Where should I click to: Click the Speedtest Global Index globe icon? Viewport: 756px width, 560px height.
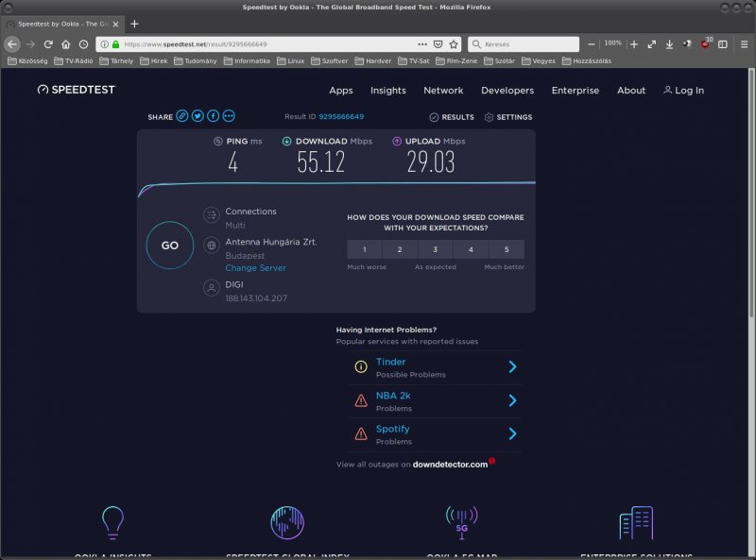[x=287, y=522]
